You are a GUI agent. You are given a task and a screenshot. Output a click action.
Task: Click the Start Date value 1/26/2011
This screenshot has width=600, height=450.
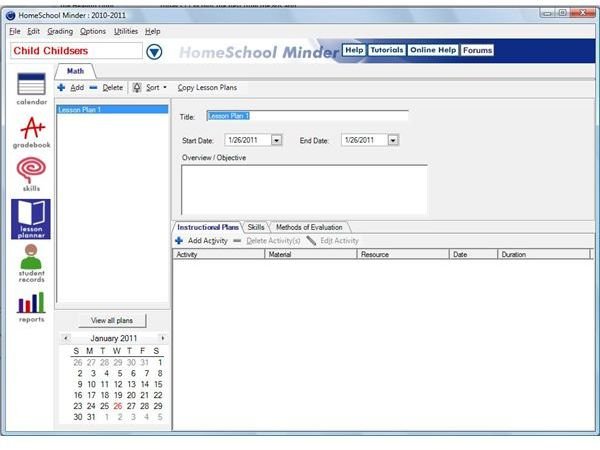click(243, 140)
